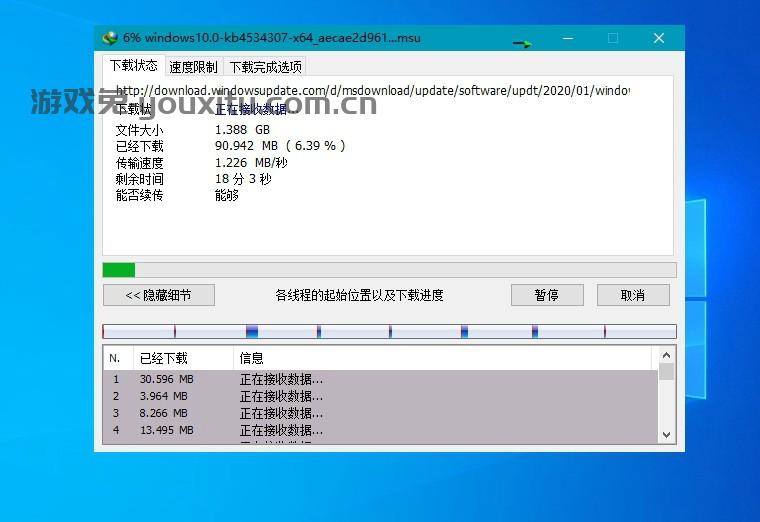The height and width of the screenshot is (522, 760).
Task: Click the thread list scroll down arrow
Action: (x=666, y=435)
